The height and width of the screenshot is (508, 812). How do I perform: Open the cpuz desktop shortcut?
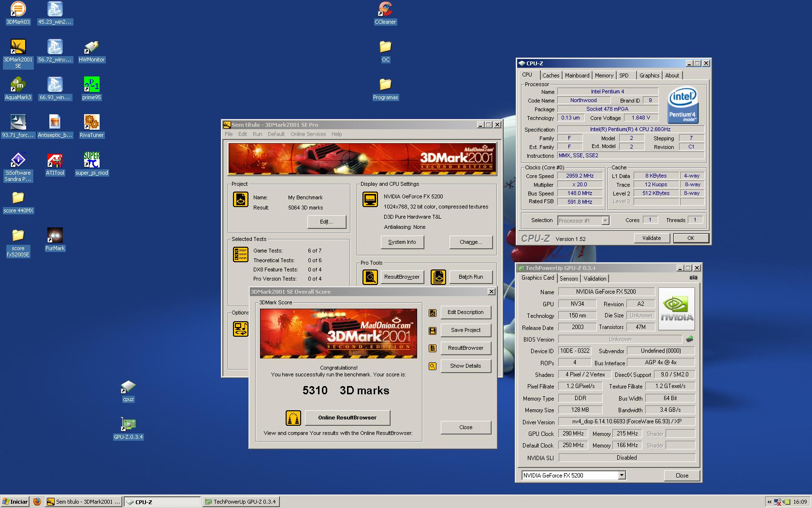coord(128,391)
